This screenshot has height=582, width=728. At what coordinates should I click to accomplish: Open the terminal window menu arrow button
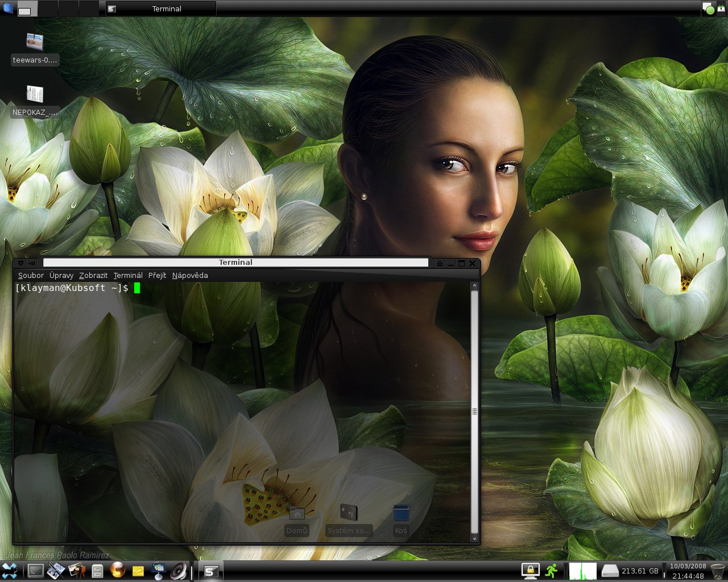(x=20, y=263)
